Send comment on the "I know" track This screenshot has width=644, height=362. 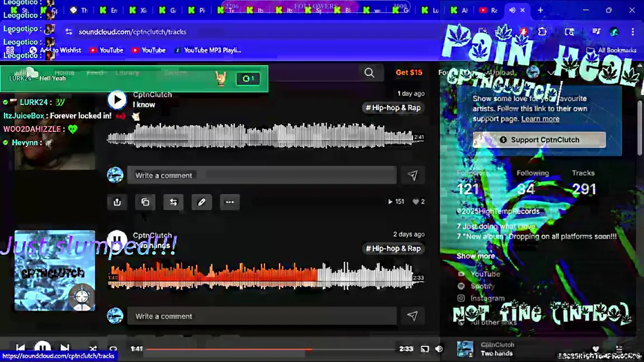[413, 175]
